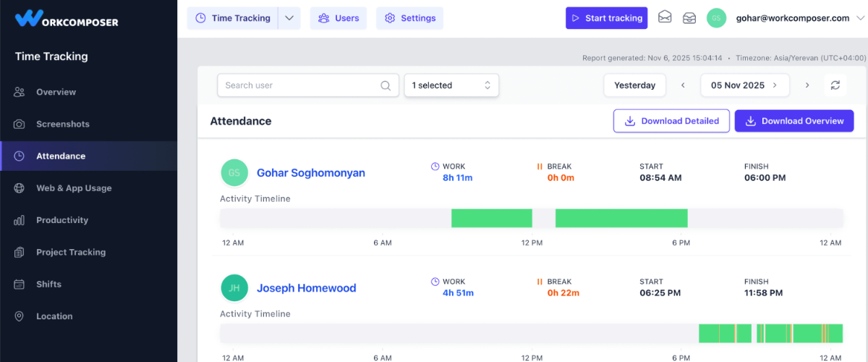Screen dimensions: 868x362
Task: Click the refresh report icon
Action: [x=835, y=85]
